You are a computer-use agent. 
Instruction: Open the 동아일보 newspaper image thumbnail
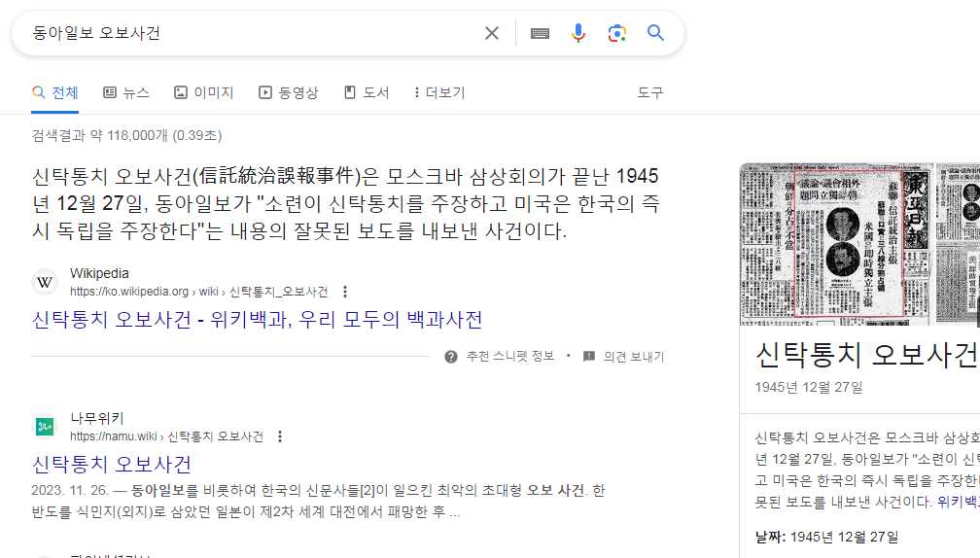click(x=836, y=244)
